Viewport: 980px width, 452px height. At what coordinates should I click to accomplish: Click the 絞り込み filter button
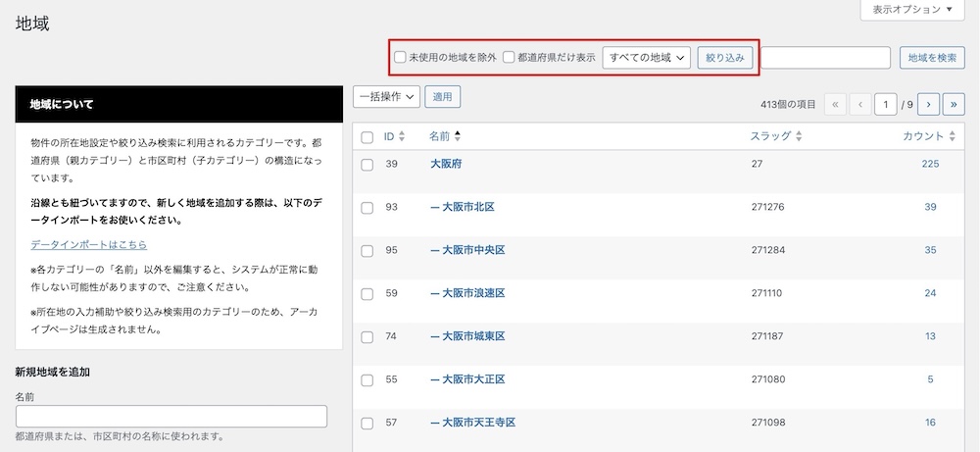pos(725,58)
